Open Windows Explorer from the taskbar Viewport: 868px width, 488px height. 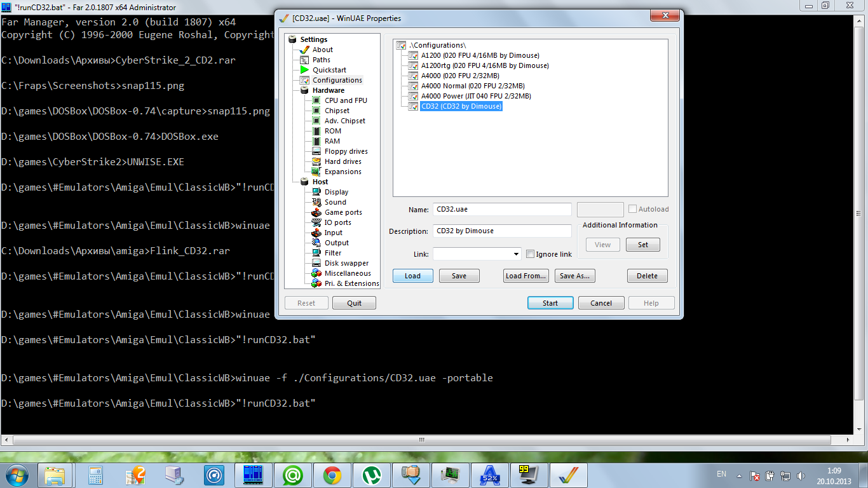click(x=56, y=475)
